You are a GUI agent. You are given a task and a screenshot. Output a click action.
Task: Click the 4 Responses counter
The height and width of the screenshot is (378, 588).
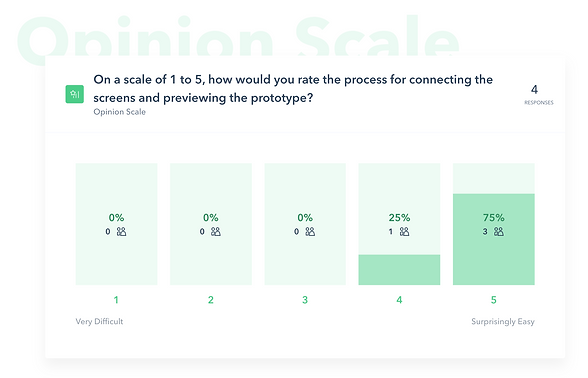pyautogui.click(x=538, y=94)
